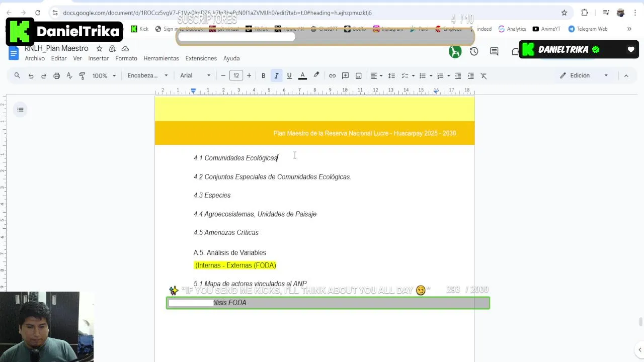Viewport: 644px width, 362px height.
Task: Click the search menus magnifier icon
Action: [x=17, y=75]
